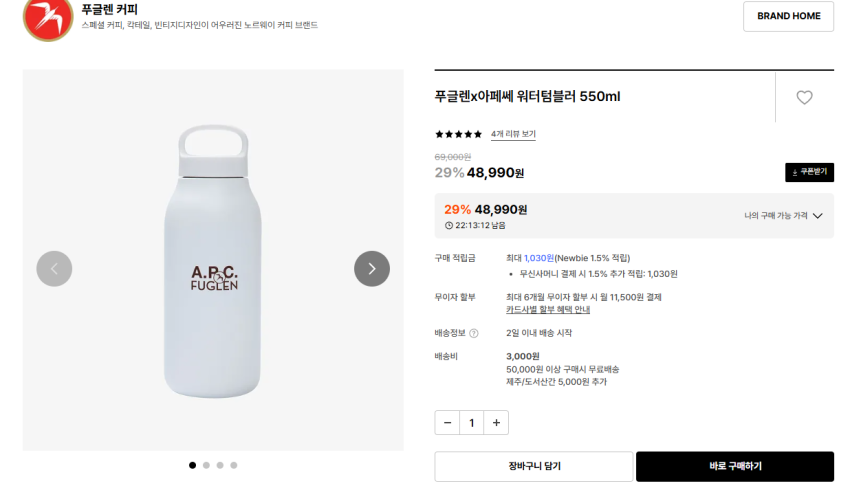Select the fourth image carousel dot
The height and width of the screenshot is (501, 850).
234,465
